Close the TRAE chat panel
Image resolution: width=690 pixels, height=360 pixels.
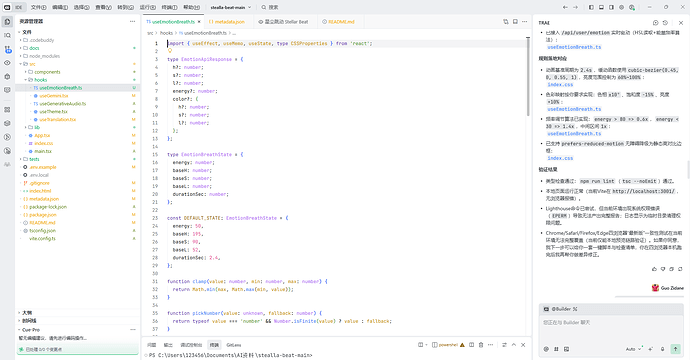(x=681, y=22)
